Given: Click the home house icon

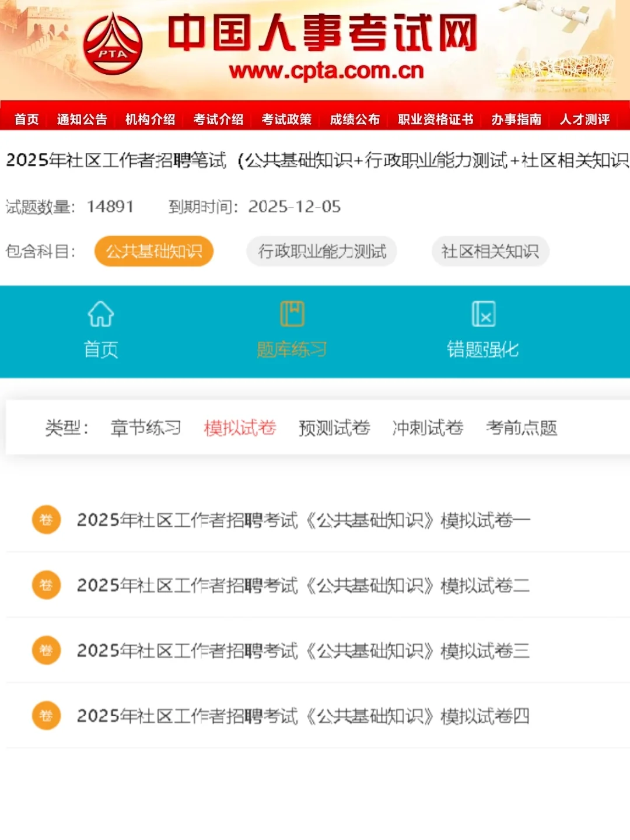Looking at the screenshot, I should point(101,314).
